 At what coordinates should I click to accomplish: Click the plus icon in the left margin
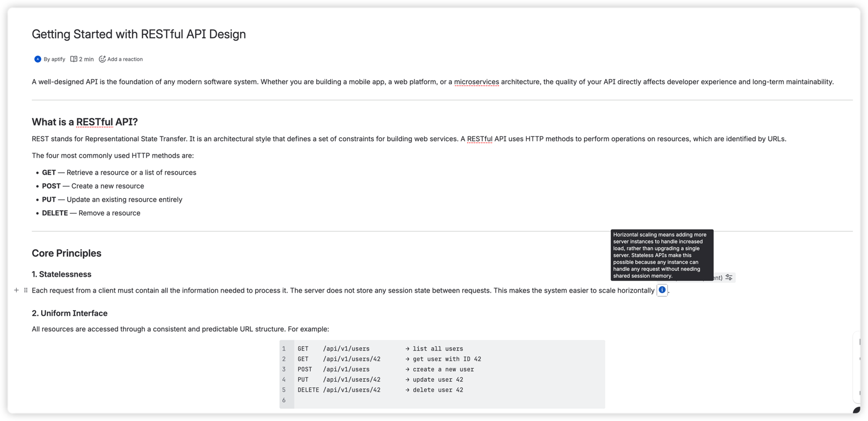17,290
